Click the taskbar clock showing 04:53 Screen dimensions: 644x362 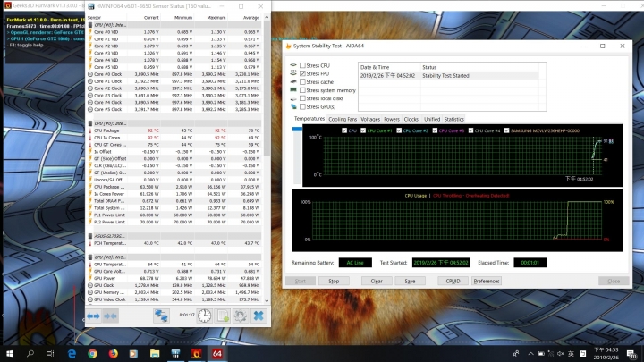coord(606,353)
